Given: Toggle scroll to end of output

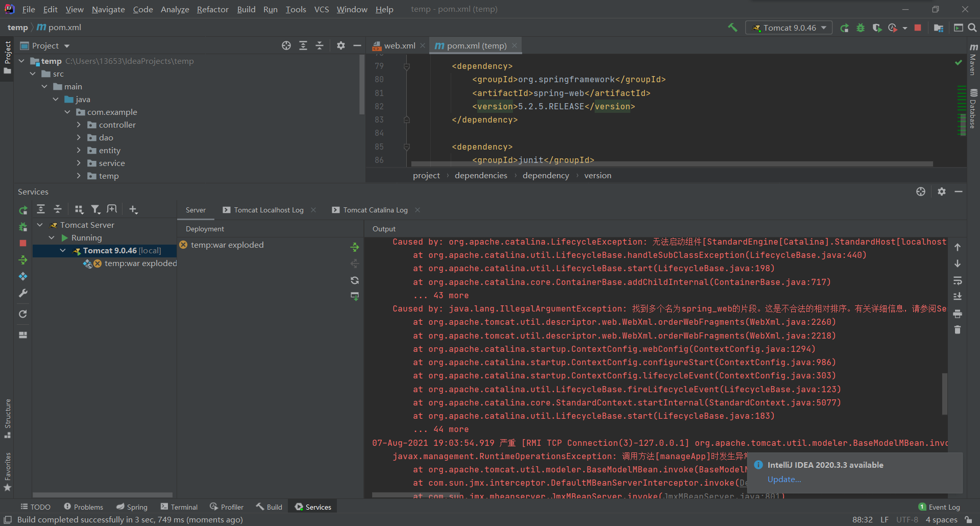Looking at the screenshot, I should coord(958,297).
